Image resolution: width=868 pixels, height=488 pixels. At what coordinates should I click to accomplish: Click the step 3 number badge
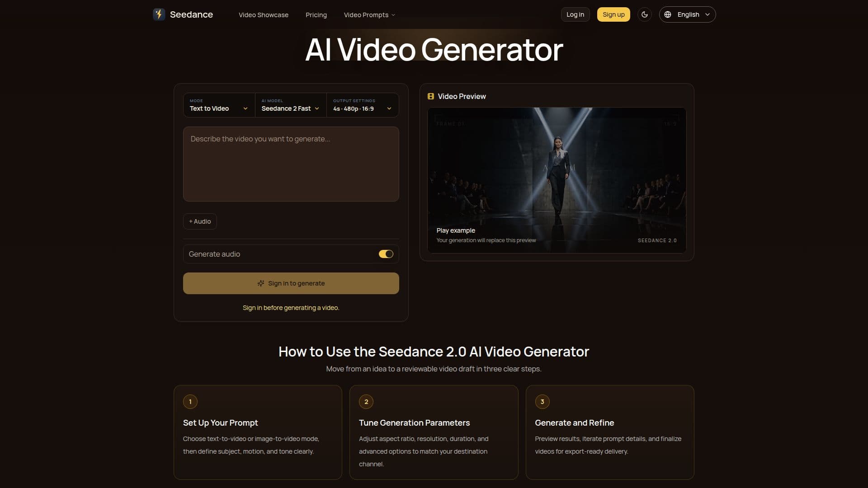coord(542,402)
